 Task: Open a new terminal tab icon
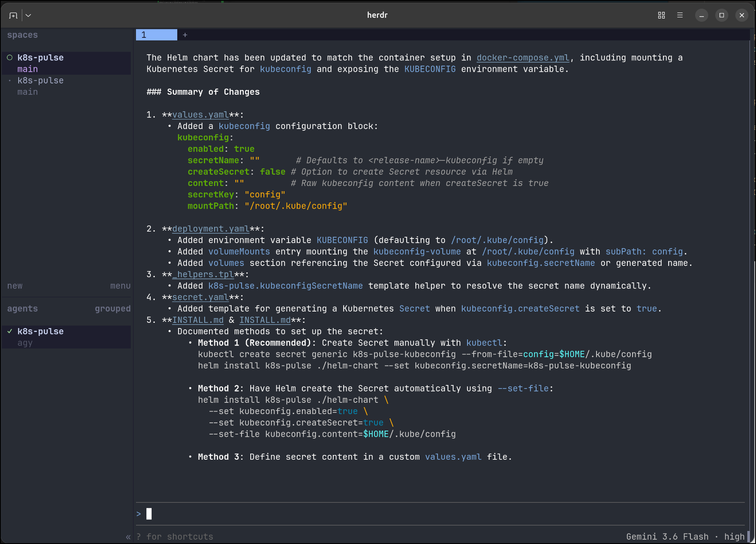pos(13,15)
